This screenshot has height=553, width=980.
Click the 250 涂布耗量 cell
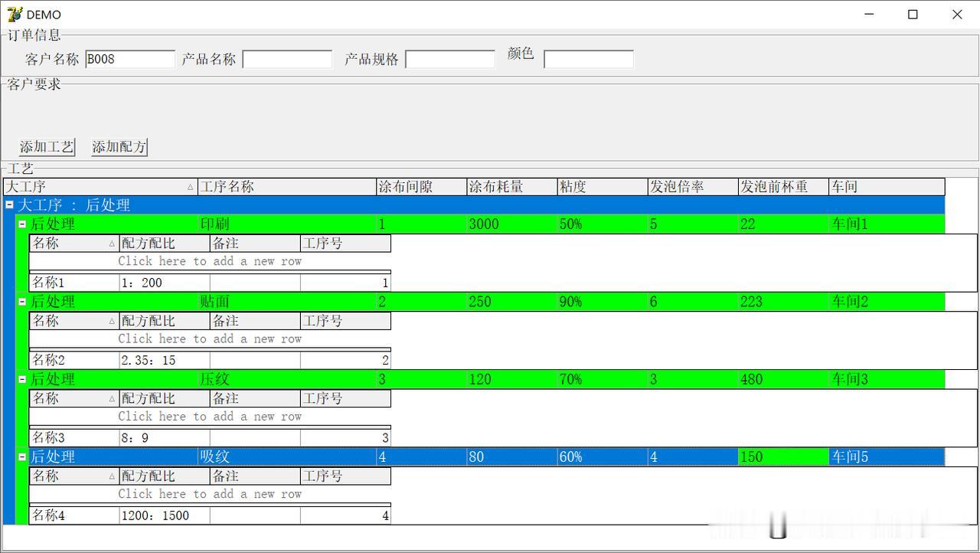click(x=512, y=301)
